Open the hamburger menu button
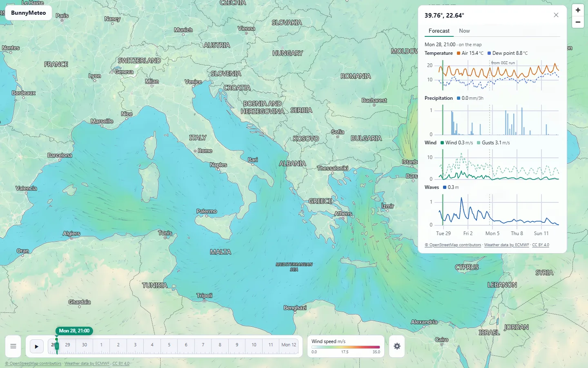588x368 pixels. click(13, 346)
